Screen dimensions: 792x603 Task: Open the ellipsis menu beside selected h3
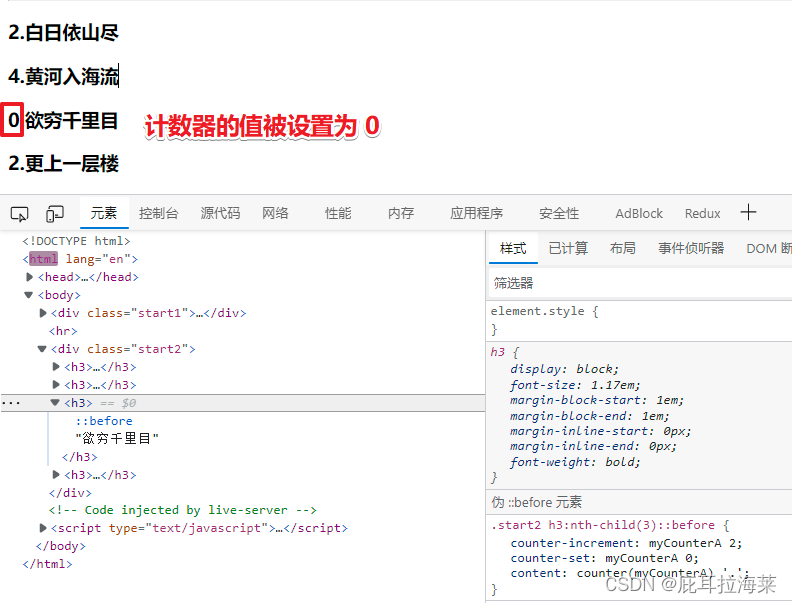coord(11,403)
